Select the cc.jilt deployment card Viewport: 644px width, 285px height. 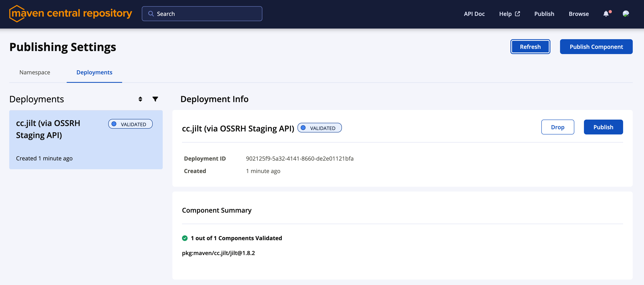pyautogui.click(x=86, y=140)
